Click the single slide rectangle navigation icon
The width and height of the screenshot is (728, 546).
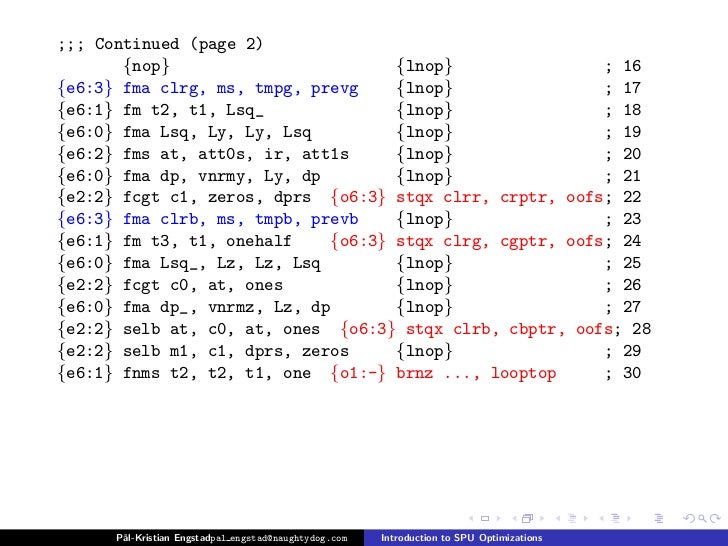click(485, 518)
